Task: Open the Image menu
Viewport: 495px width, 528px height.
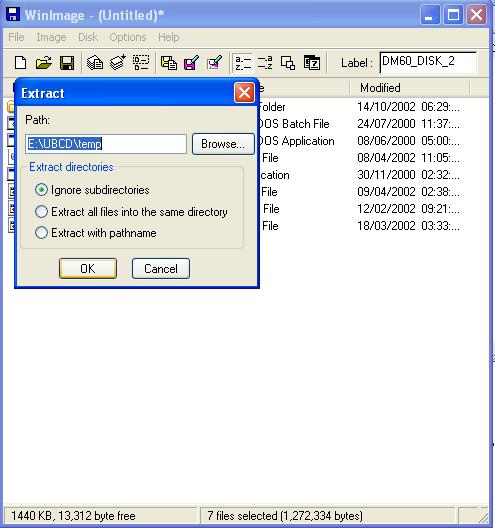Action: pyautogui.click(x=51, y=37)
